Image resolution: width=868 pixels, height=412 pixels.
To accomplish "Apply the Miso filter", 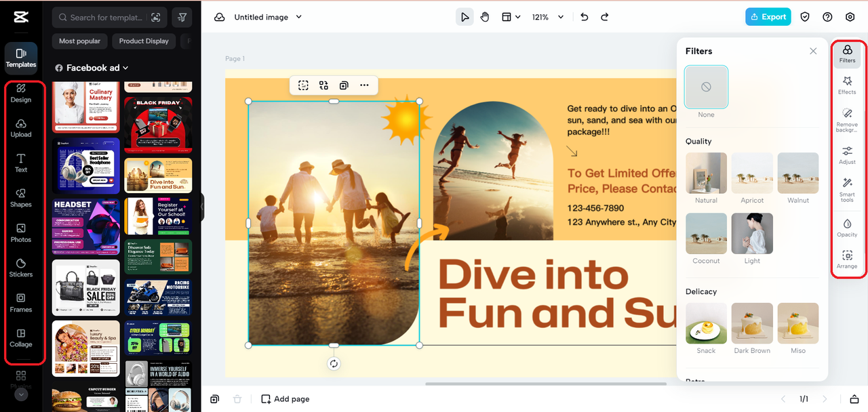I will pyautogui.click(x=798, y=323).
